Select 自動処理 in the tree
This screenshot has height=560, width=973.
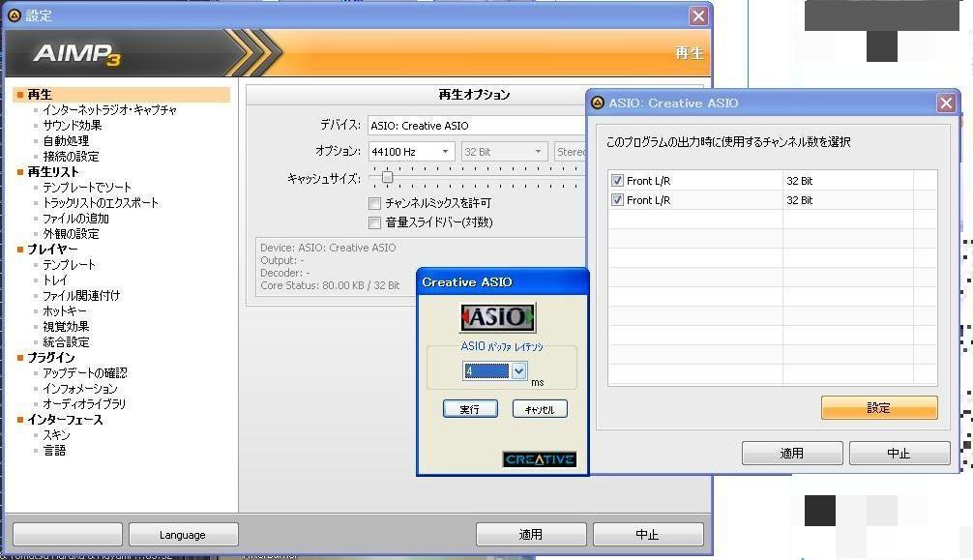(x=66, y=141)
